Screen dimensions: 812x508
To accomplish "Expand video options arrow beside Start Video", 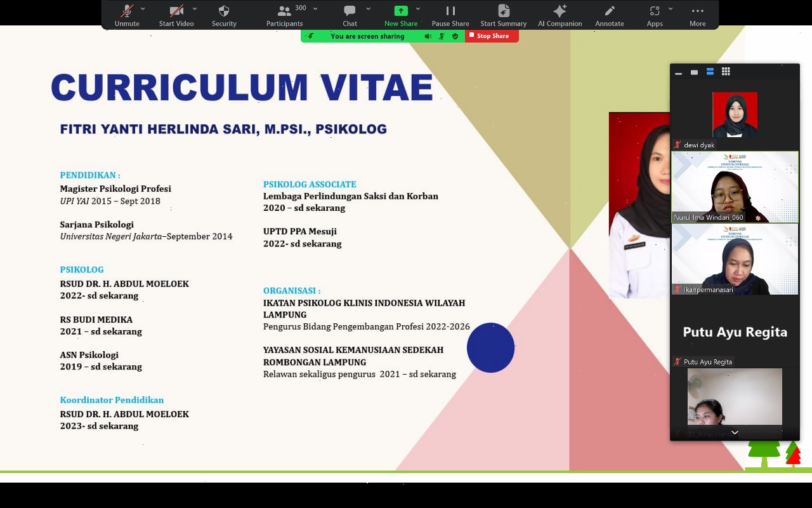I will [195, 9].
